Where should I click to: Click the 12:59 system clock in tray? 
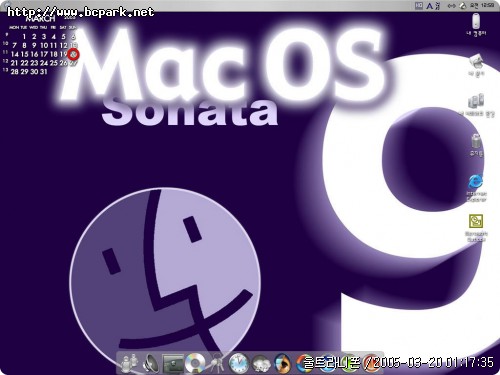482,6
